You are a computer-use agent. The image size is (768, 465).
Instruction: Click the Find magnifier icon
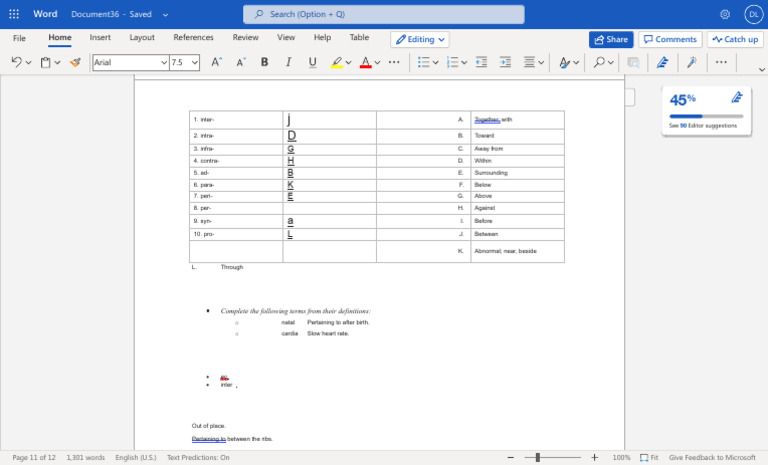click(599, 62)
